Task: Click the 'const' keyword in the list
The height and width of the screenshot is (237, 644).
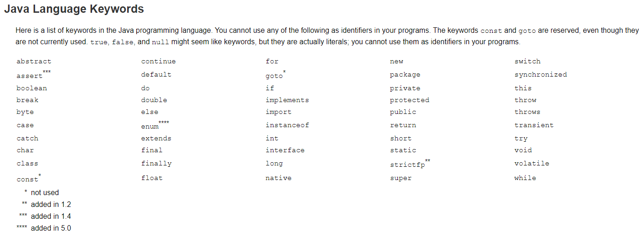Action: click(27, 180)
